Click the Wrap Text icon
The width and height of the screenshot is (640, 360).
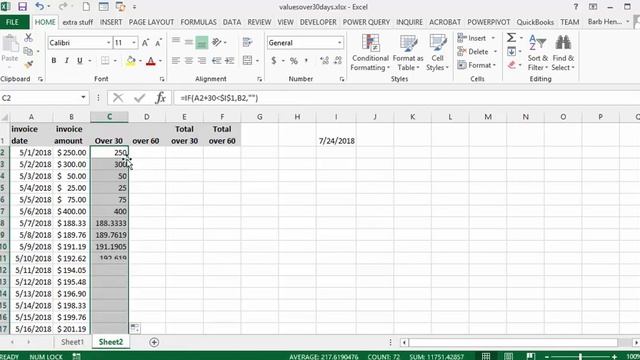247,42
